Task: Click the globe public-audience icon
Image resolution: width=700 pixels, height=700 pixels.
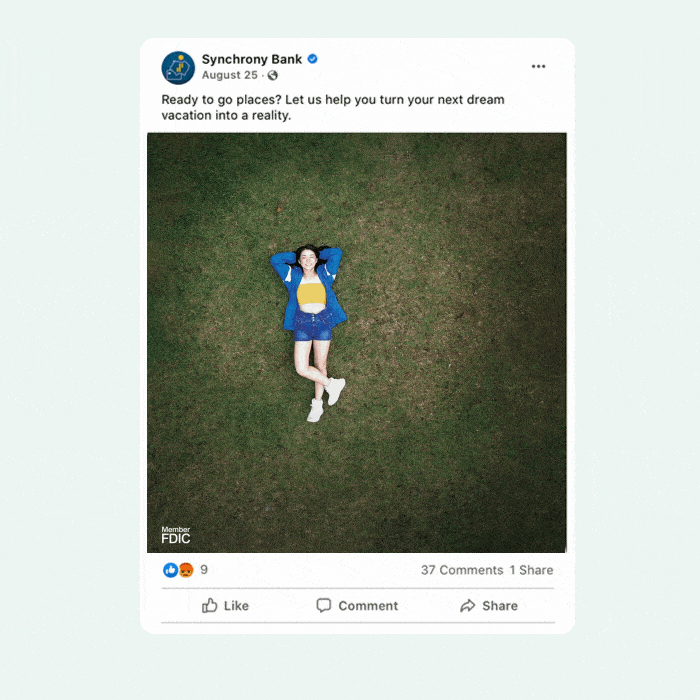Action: click(x=272, y=75)
